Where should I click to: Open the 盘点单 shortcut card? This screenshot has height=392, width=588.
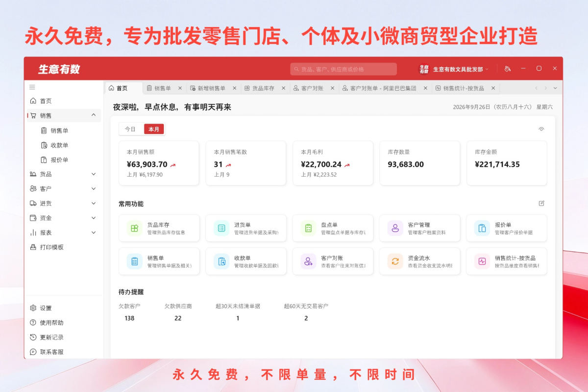click(x=333, y=228)
